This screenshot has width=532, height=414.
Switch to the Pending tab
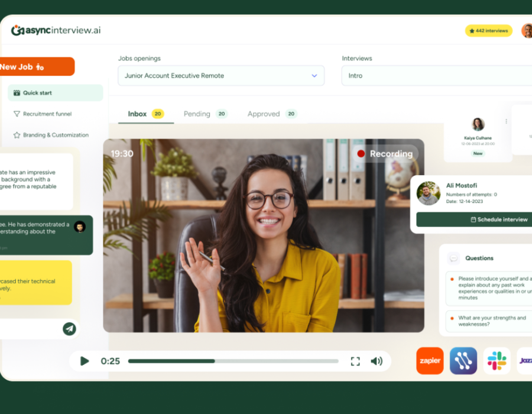(x=197, y=114)
